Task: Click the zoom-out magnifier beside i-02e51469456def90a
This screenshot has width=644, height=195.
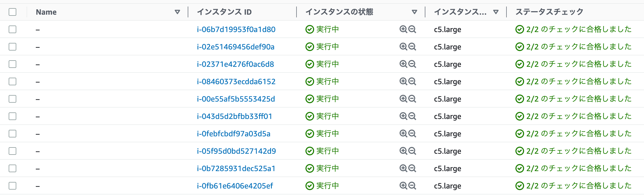Action: pos(412,46)
